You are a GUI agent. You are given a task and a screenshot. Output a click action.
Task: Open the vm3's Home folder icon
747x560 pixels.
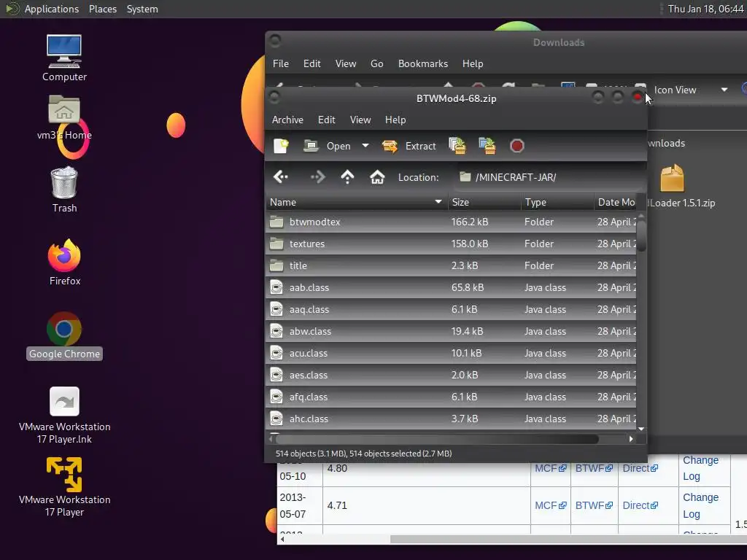[64, 117]
